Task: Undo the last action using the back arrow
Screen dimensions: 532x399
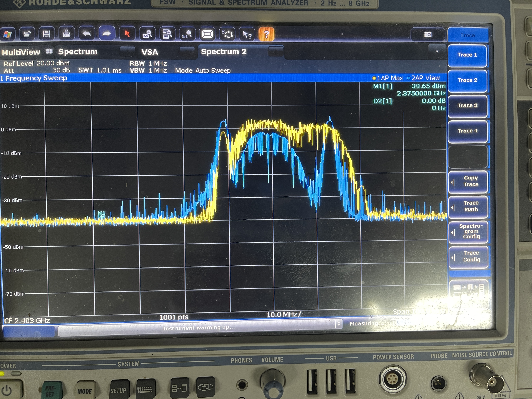Action: point(87,33)
